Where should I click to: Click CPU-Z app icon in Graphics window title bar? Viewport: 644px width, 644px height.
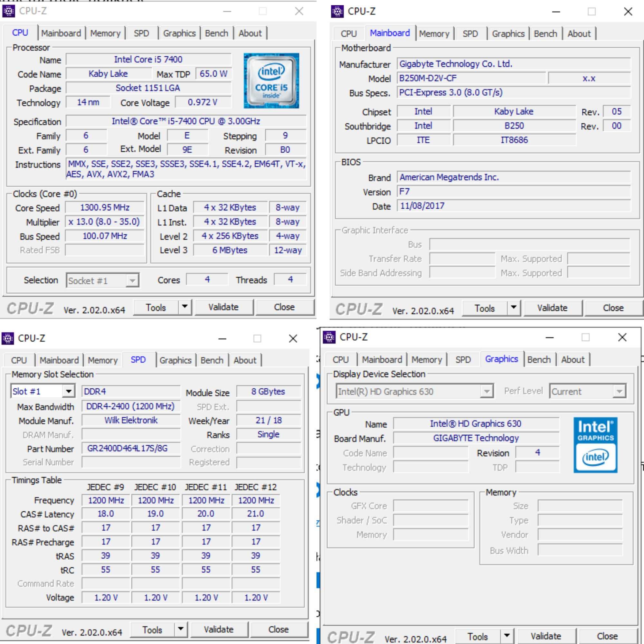coord(329,337)
